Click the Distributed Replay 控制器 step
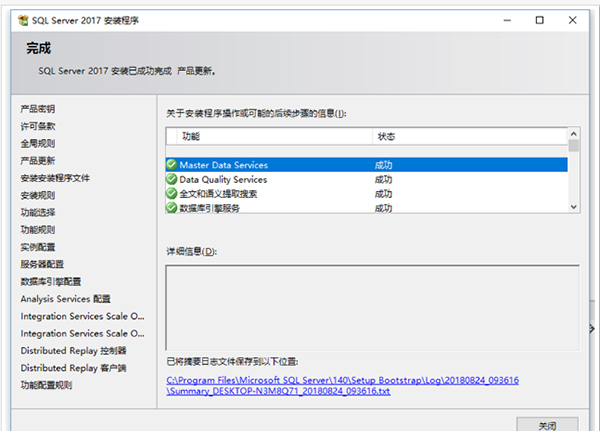The width and height of the screenshot is (600, 431). pos(73,351)
